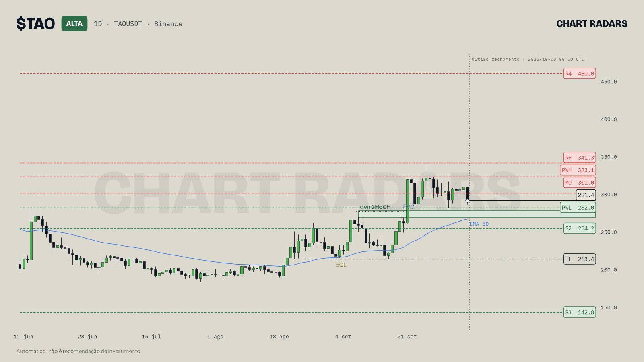Click the 15 jul date label

[151, 337]
